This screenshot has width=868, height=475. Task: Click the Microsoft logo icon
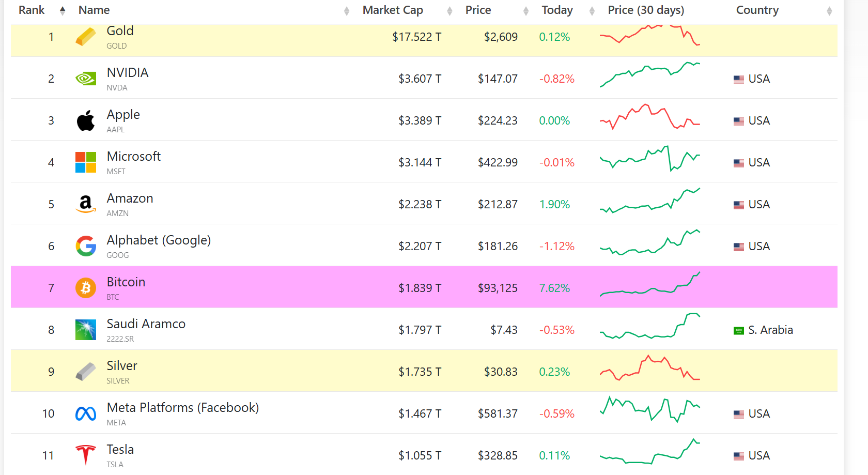(86, 162)
